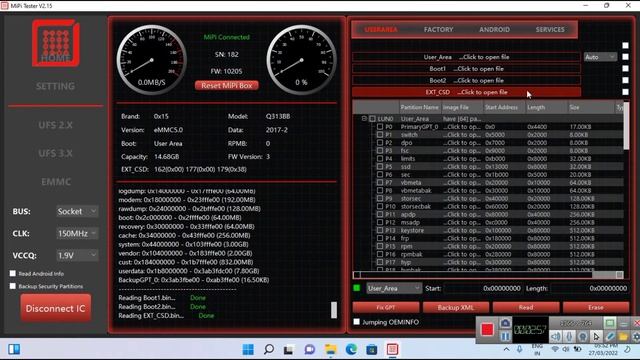Image resolution: width=640 pixels, height=360 pixels.
Task: Select EMMC mode
Action: tap(56, 182)
